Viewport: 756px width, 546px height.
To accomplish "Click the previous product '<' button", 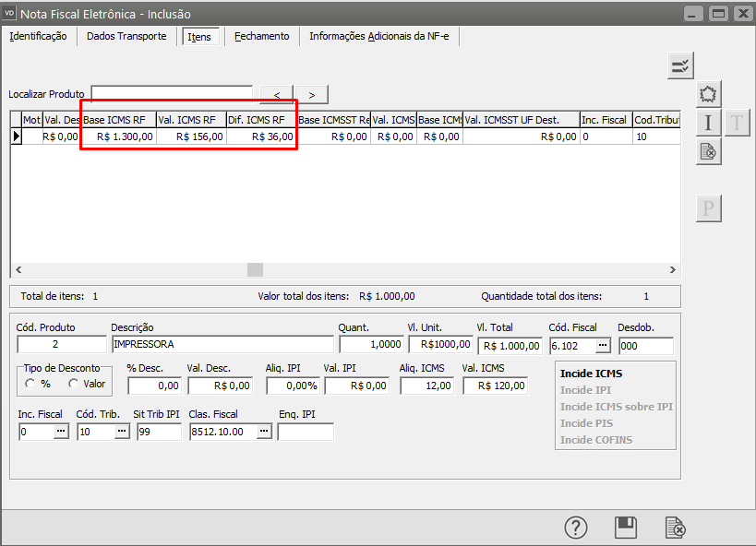I will point(276,94).
